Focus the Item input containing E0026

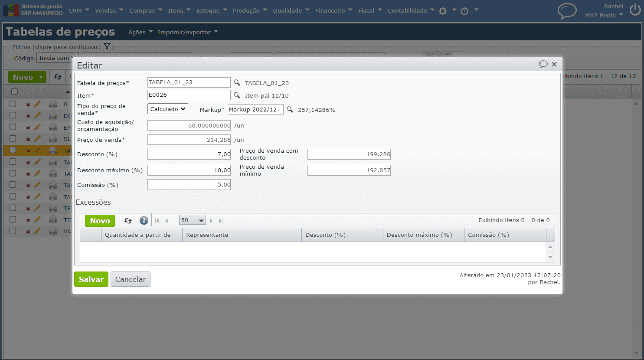click(189, 95)
